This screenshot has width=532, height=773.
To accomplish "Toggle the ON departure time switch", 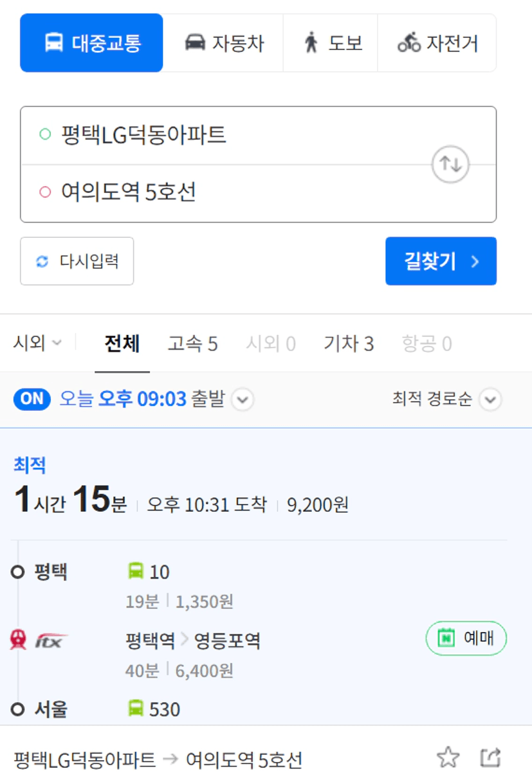I will point(32,399).
